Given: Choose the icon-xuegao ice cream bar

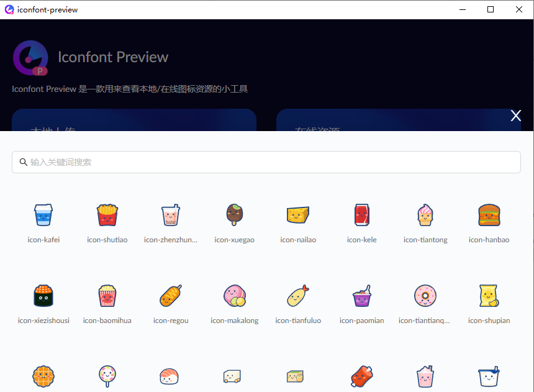Looking at the screenshot, I should (234, 215).
